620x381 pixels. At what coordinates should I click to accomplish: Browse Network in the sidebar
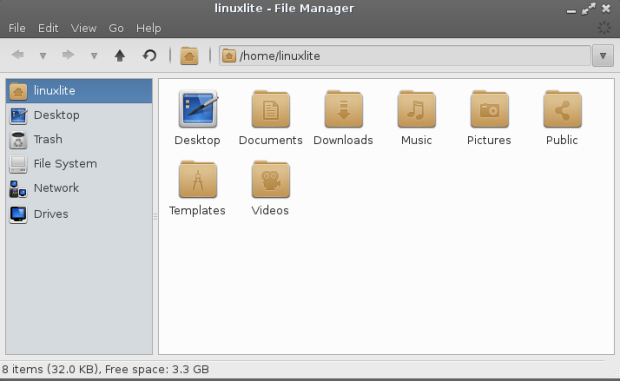pos(79,188)
